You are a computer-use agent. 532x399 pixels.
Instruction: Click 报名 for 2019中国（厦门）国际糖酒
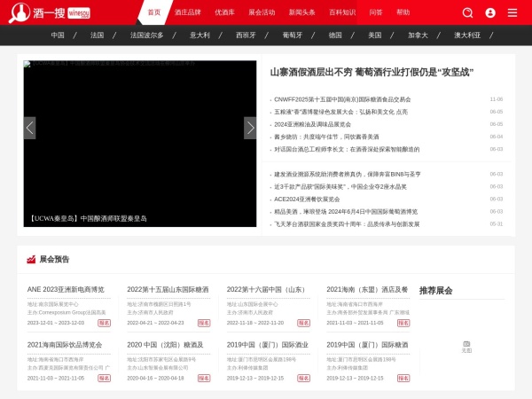point(403,378)
